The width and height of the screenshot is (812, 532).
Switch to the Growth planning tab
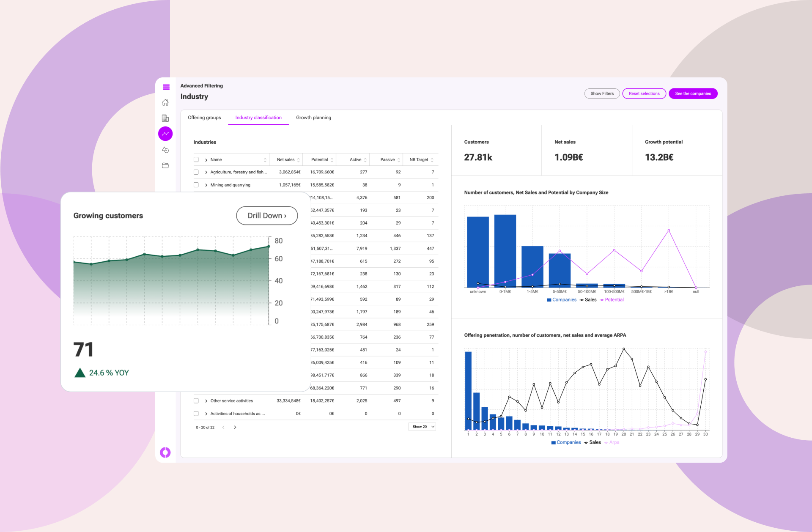point(313,118)
